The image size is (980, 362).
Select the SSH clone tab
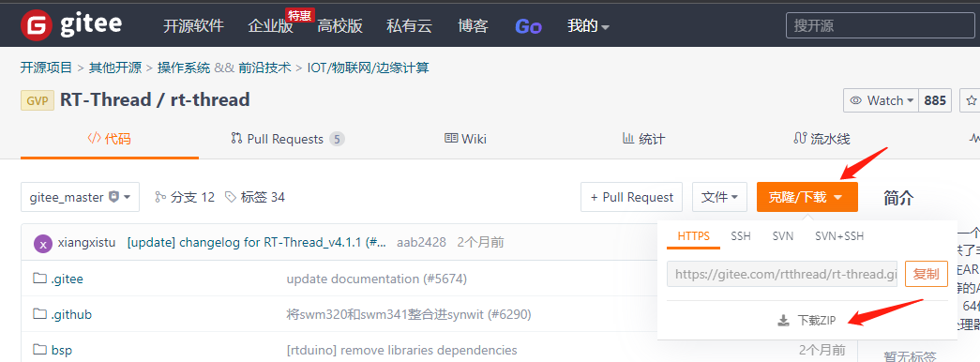pyautogui.click(x=741, y=236)
